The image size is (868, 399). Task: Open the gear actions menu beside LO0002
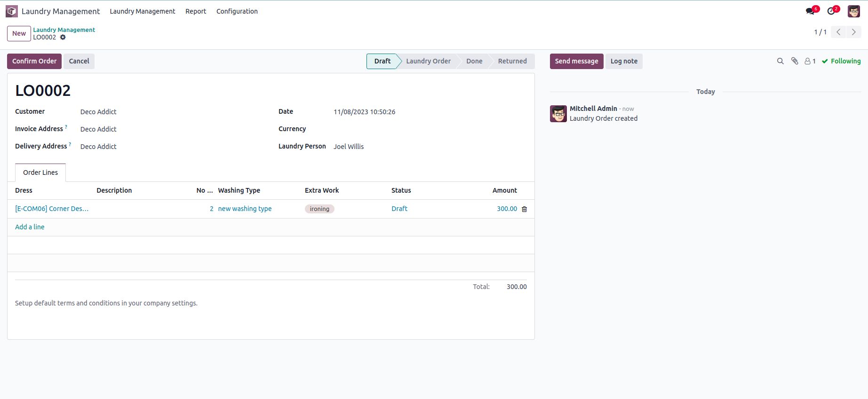point(63,37)
